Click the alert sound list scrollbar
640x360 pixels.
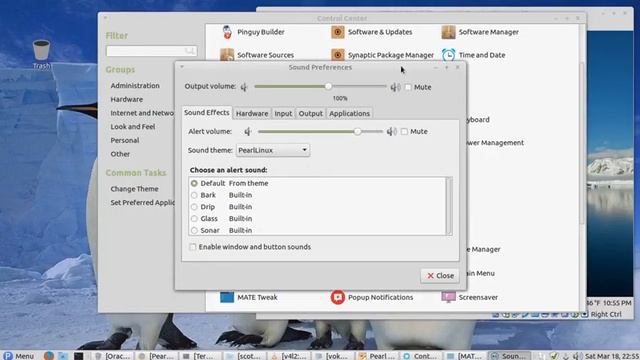tap(449, 206)
